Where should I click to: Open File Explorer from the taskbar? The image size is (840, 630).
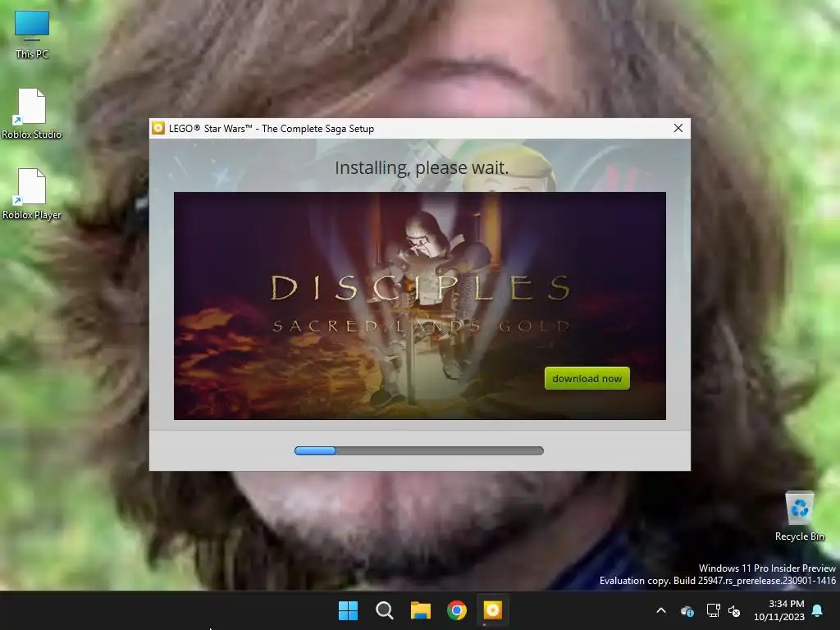pyautogui.click(x=421, y=610)
